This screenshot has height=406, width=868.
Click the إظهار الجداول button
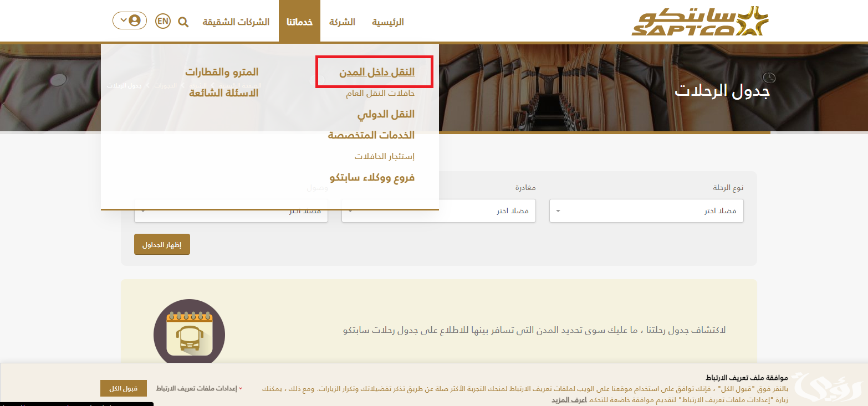pos(162,244)
